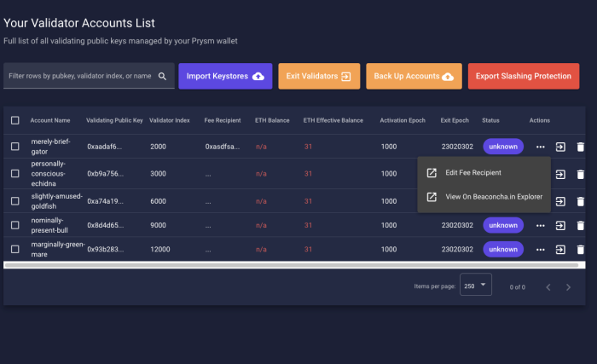Click exit icon for merely-brief-gator row
The height and width of the screenshot is (364, 597).
coord(561,147)
